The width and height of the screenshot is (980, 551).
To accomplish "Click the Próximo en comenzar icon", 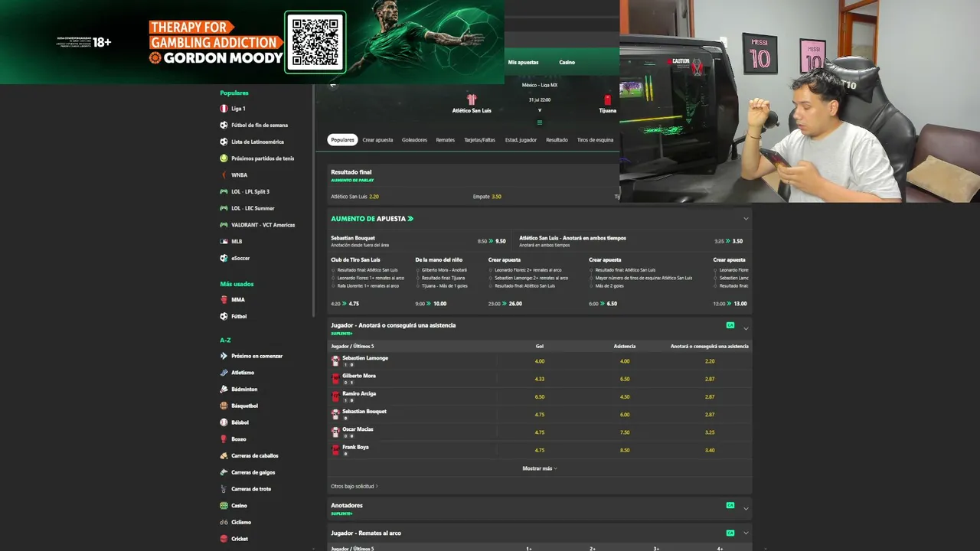I will coord(224,356).
